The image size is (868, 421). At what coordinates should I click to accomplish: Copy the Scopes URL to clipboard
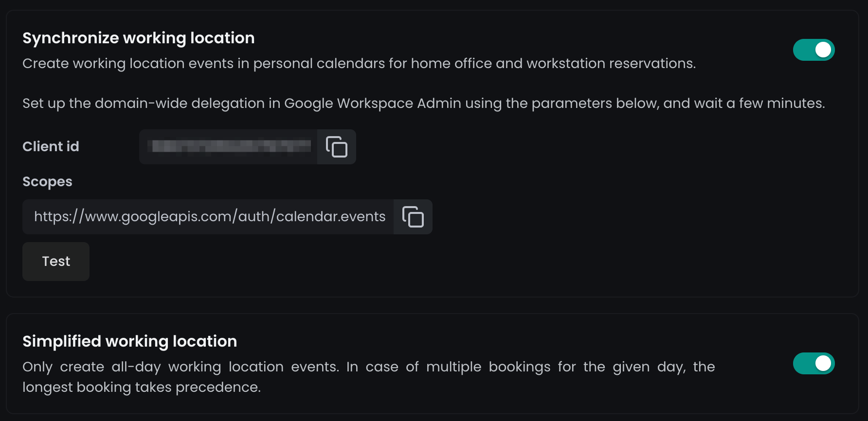coord(413,217)
